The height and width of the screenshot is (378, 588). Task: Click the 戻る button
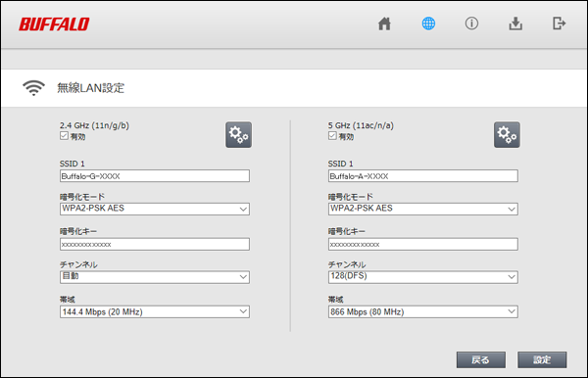coord(481,359)
